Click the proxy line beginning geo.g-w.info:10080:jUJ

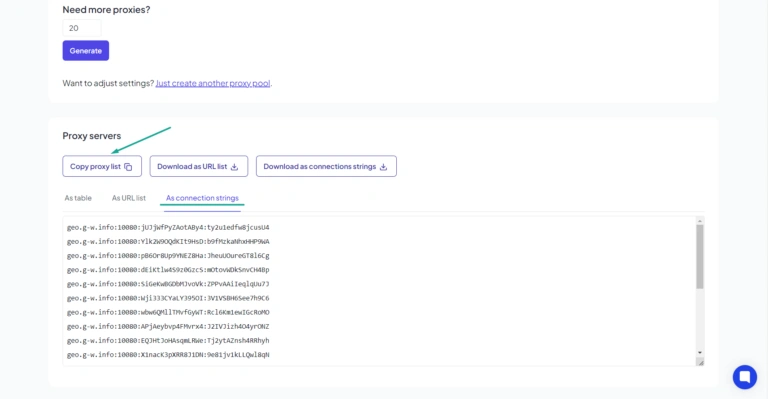coord(168,227)
